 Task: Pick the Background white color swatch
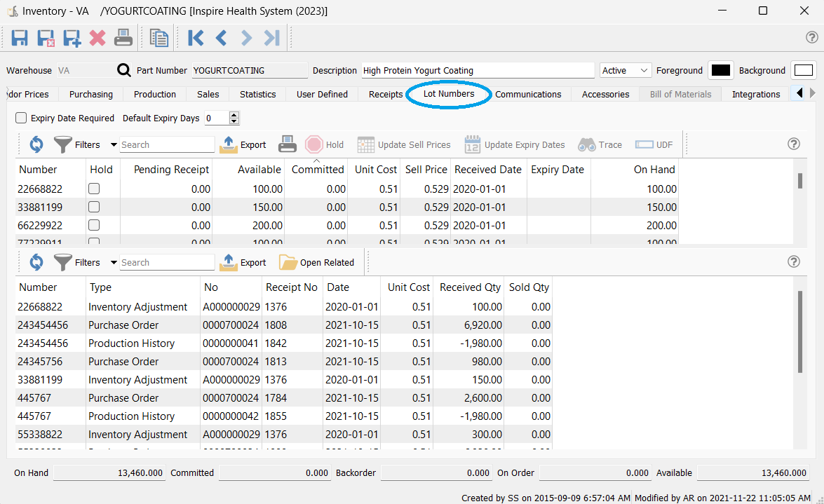(x=803, y=70)
